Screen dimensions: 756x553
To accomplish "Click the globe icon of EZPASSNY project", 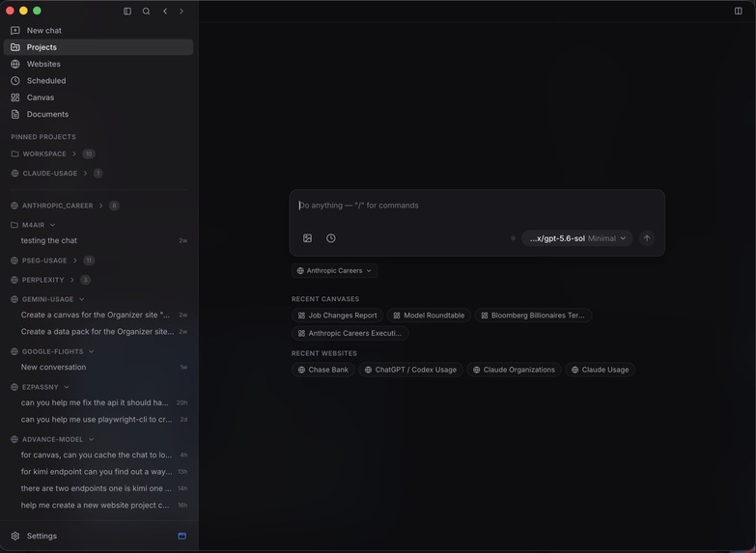I will (14, 387).
